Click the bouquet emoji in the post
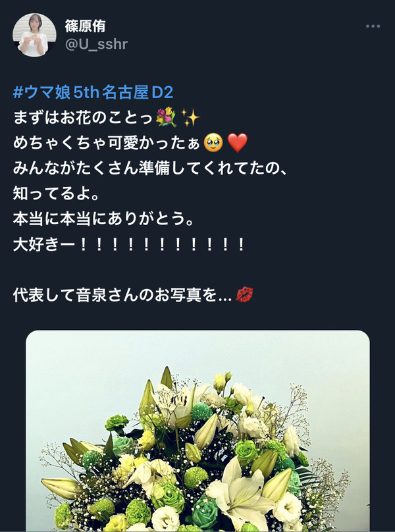Viewport: 395px width, 532px height. 166,117
